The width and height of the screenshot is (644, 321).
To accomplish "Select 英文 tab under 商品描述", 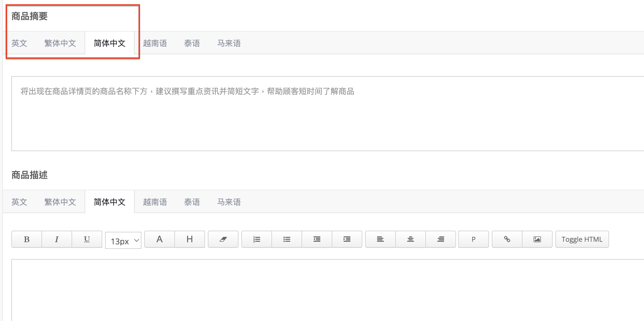I will point(19,202).
